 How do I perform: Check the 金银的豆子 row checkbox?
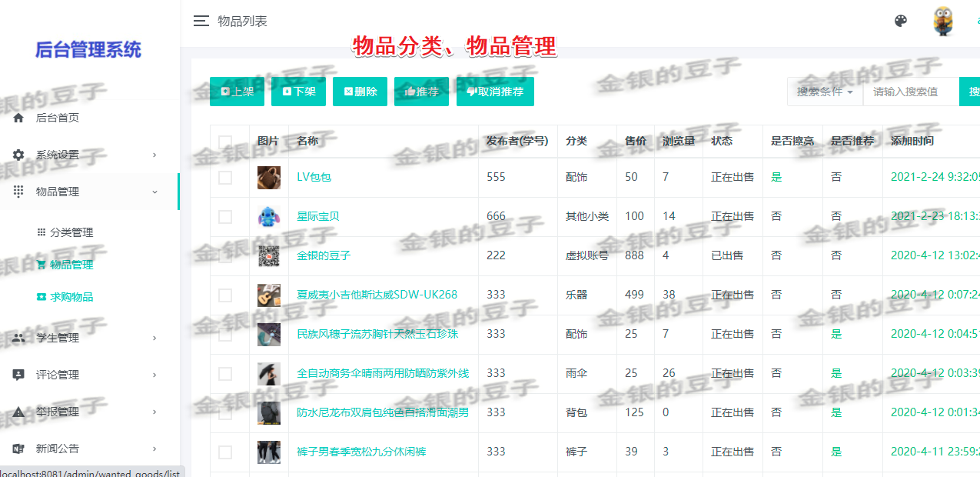click(225, 255)
